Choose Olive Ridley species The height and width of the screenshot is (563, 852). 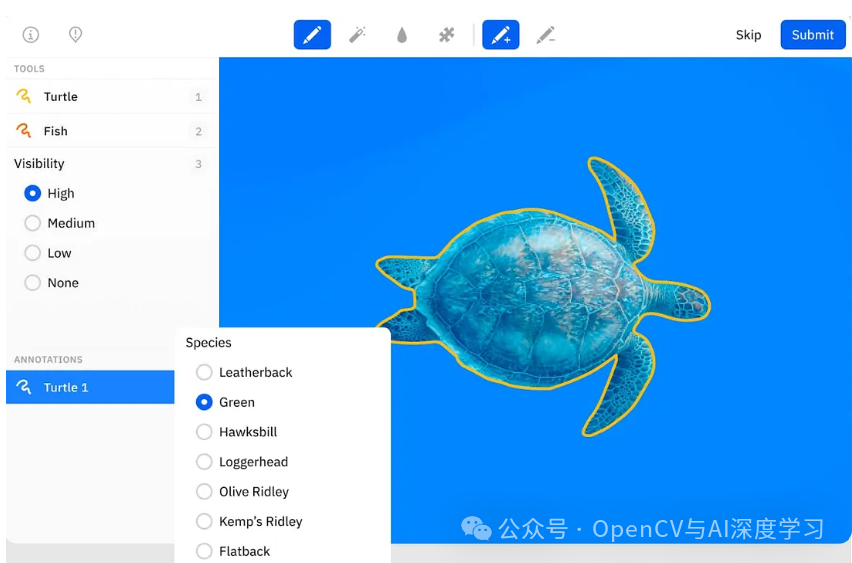(x=204, y=491)
